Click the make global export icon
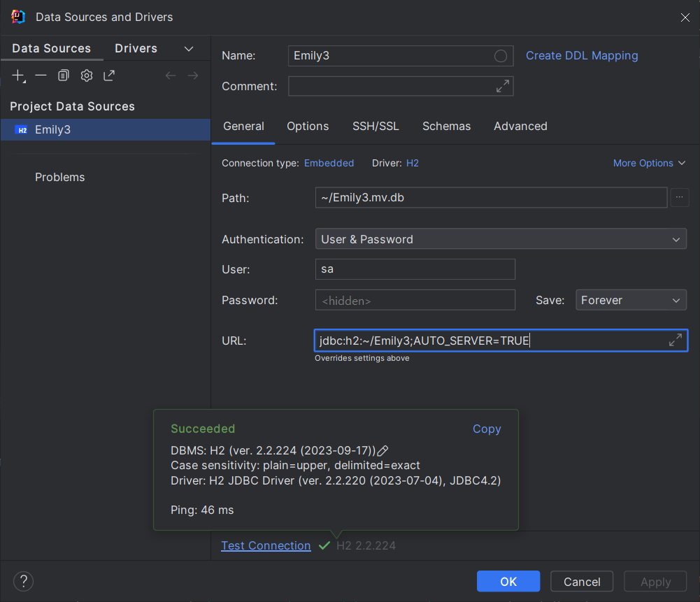The height and width of the screenshot is (602, 700). 109,76
